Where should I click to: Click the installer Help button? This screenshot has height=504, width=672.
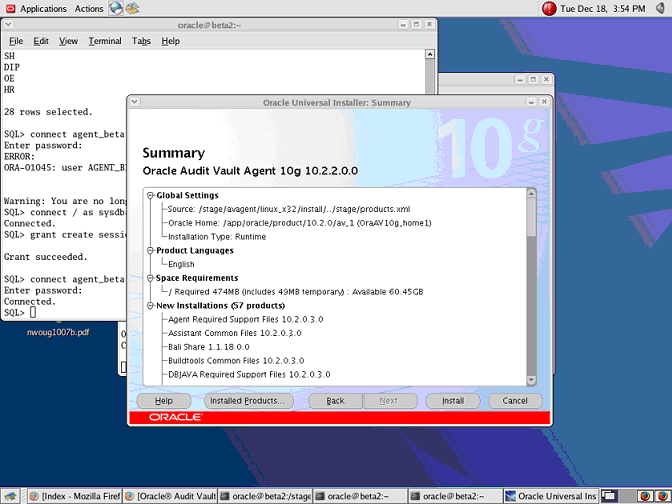164,401
